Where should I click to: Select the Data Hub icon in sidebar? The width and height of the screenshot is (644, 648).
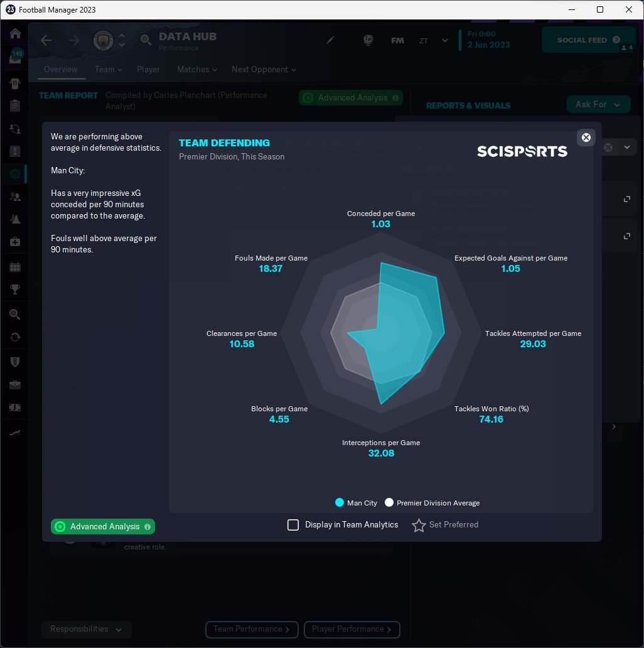(x=15, y=174)
